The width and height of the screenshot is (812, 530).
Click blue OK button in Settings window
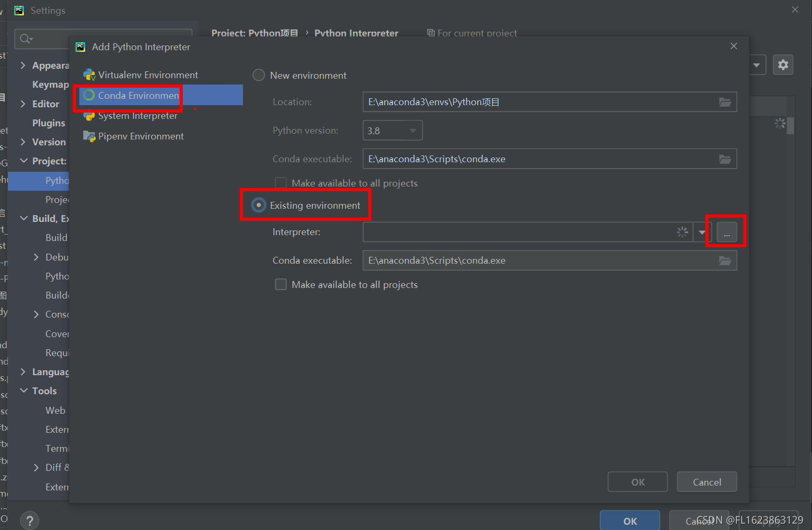(x=630, y=520)
